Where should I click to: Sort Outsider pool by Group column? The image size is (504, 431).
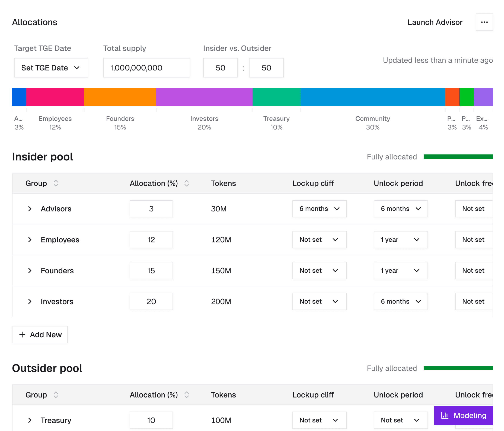56,395
